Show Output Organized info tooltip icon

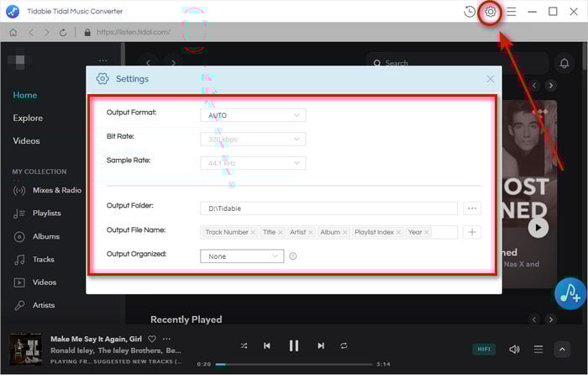point(293,256)
